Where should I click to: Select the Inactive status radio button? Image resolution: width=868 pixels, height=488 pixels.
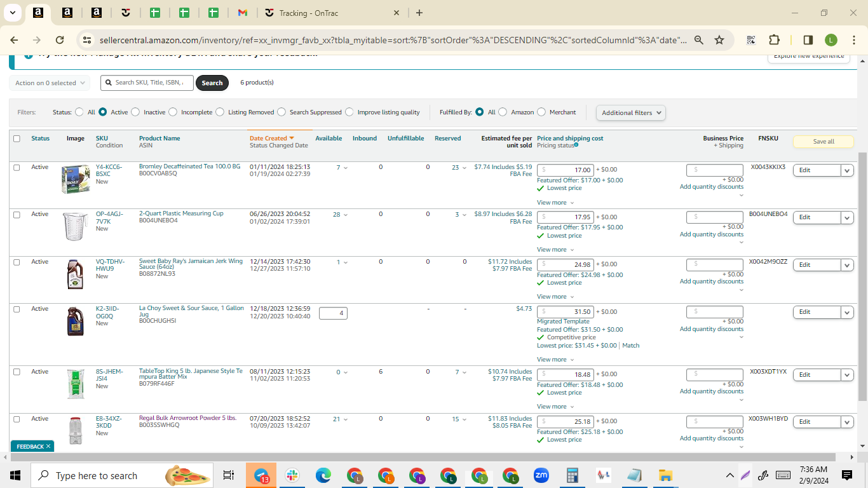(135, 112)
